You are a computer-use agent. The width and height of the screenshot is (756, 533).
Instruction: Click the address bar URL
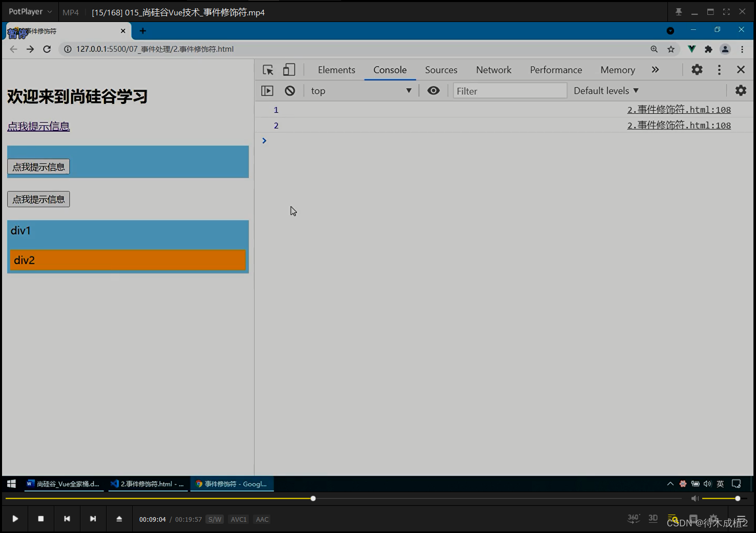(x=155, y=49)
